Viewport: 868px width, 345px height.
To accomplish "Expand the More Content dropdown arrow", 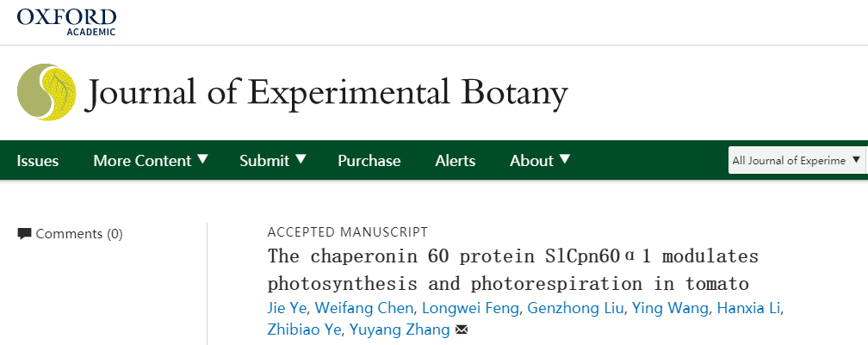I will click(203, 159).
